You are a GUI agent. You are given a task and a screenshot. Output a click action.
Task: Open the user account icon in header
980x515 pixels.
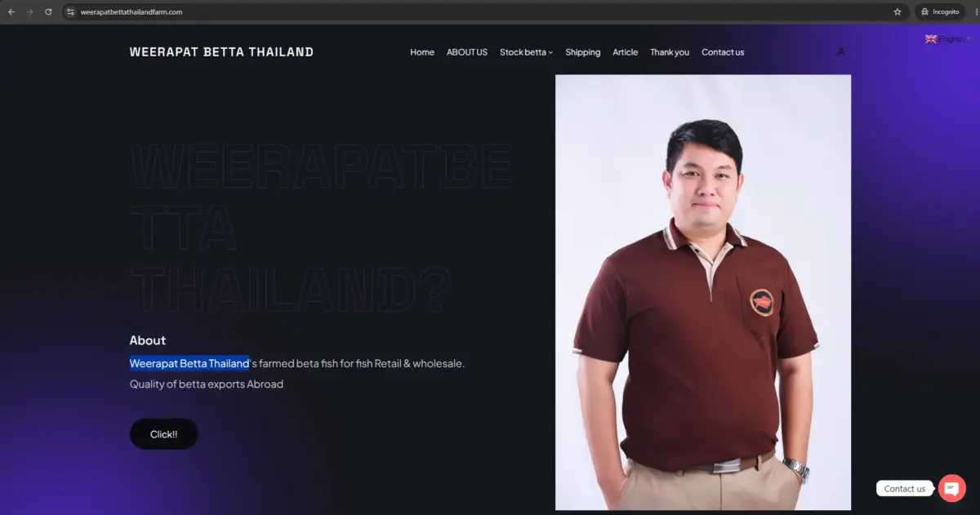(x=841, y=52)
